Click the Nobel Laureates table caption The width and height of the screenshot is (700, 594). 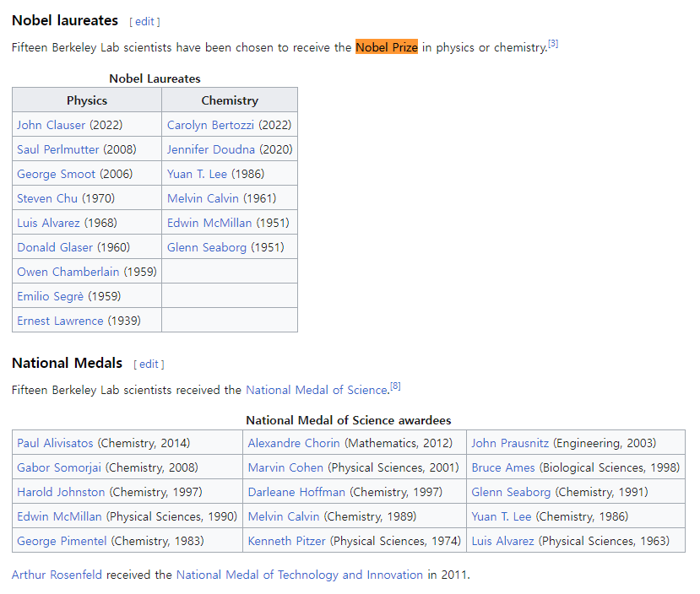pyautogui.click(x=155, y=79)
